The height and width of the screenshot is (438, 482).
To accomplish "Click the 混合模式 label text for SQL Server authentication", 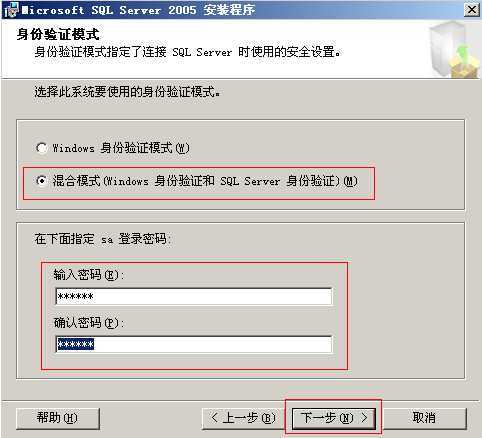I will [x=205, y=181].
